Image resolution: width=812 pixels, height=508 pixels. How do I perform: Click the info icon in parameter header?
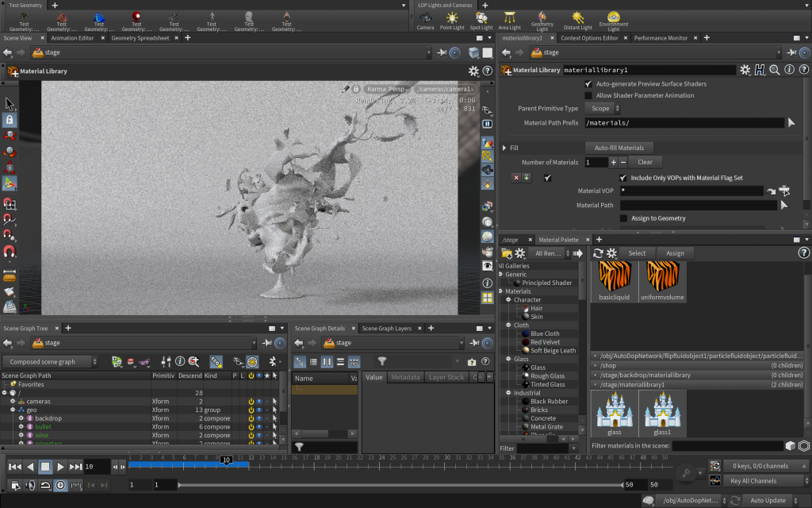click(789, 70)
